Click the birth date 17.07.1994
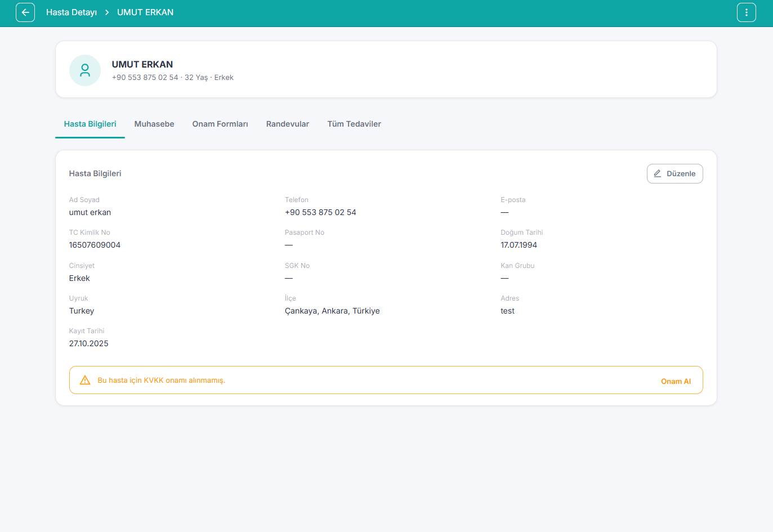This screenshot has height=532, width=773. [519, 245]
